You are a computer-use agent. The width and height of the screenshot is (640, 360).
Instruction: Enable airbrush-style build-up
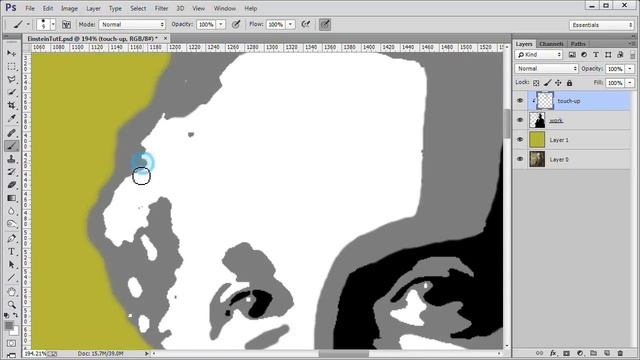tap(306, 24)
